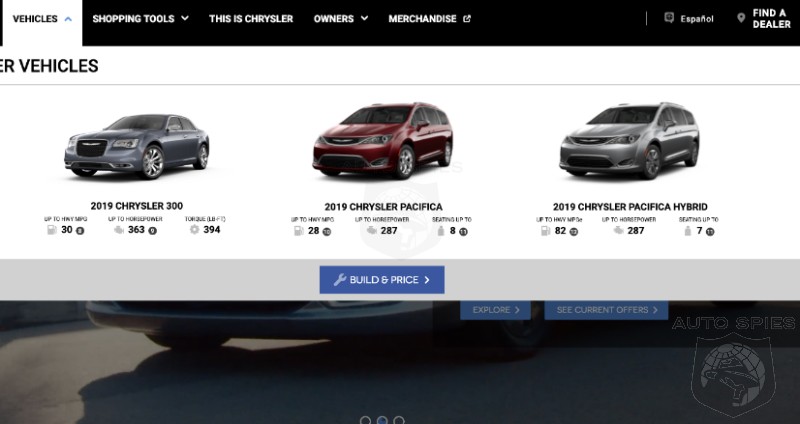Screen dimensions: 800x424
Task: Collapse the Vehicles menu chevron
Action: [68, 19]
